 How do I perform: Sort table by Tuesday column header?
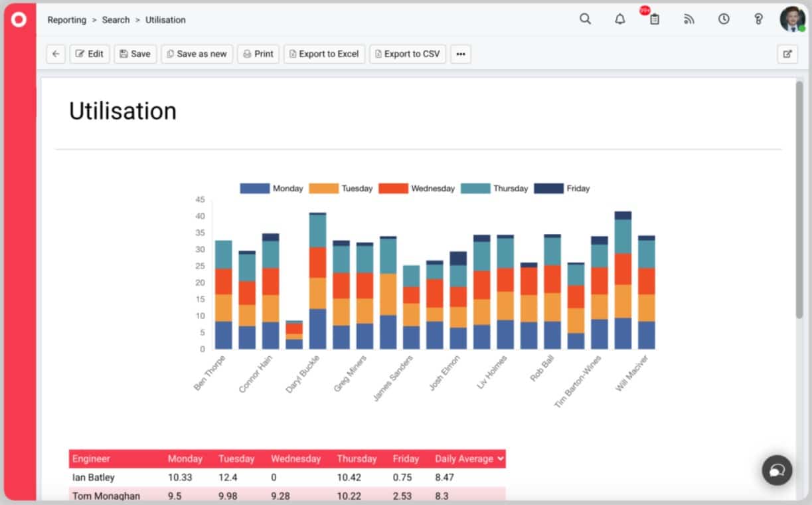[236, 458]
